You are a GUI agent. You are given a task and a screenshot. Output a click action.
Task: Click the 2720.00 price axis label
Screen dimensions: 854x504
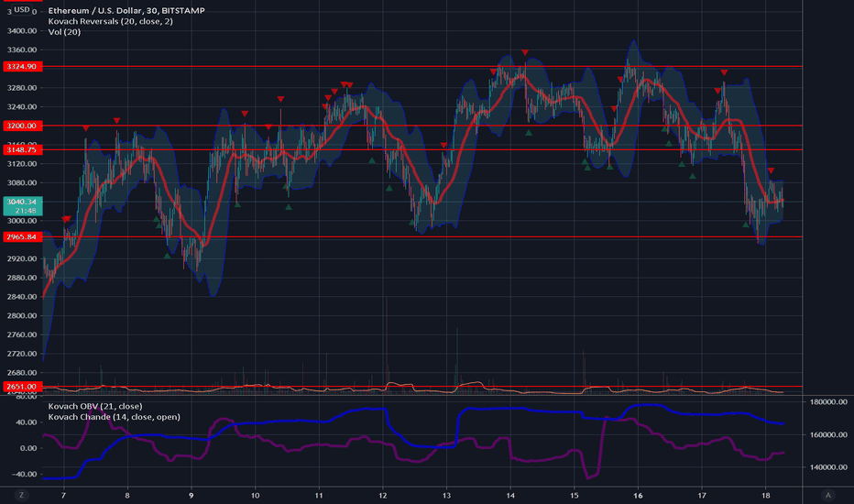22,354
